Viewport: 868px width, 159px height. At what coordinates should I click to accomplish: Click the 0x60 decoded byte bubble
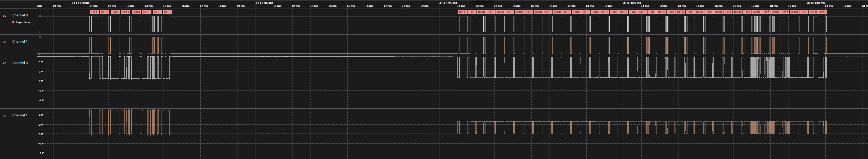coord(822,12)
